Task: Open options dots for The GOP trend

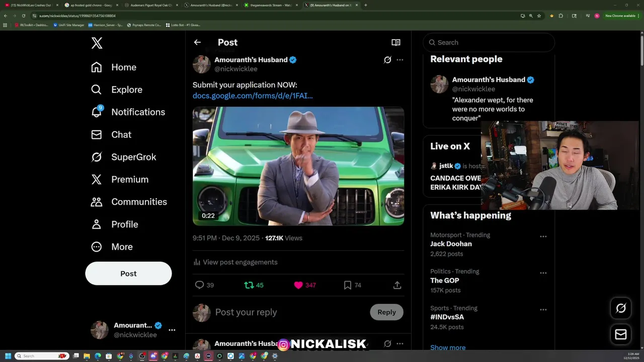Action: pyautogui.click(x=543, y=273)
